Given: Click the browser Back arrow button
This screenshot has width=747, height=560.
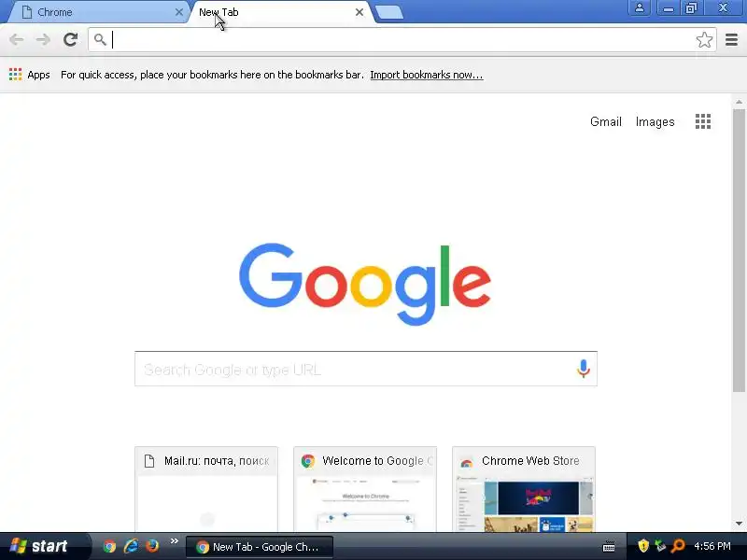Looking at the screenshot, I should pos(16,39).
